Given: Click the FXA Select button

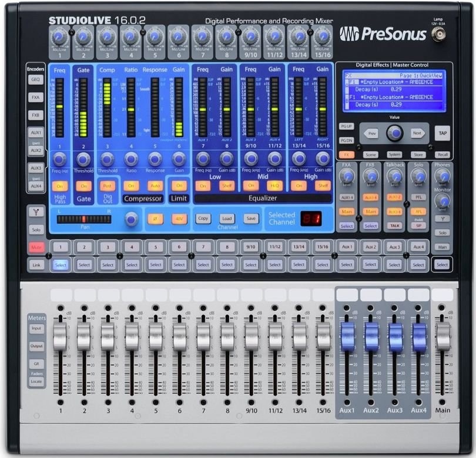Looking at the screenshot, I should point(346,226).
